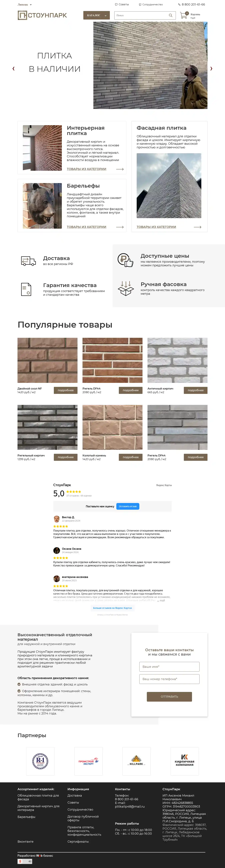Click the search magnifier icon
Image resolution: width=225 pixels, height=868 pixels.
(170, 15)
